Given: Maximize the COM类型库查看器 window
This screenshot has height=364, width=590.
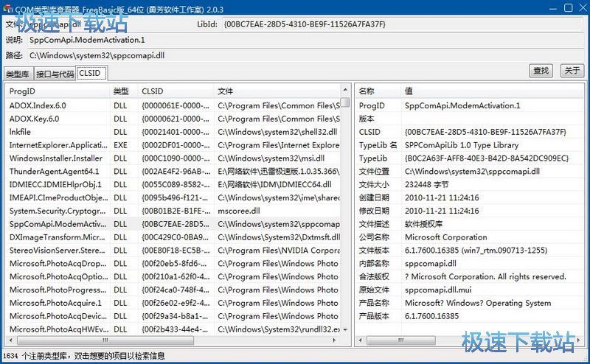Looking at the screenshot, I should pyautogui.click(x=568, y=8).
